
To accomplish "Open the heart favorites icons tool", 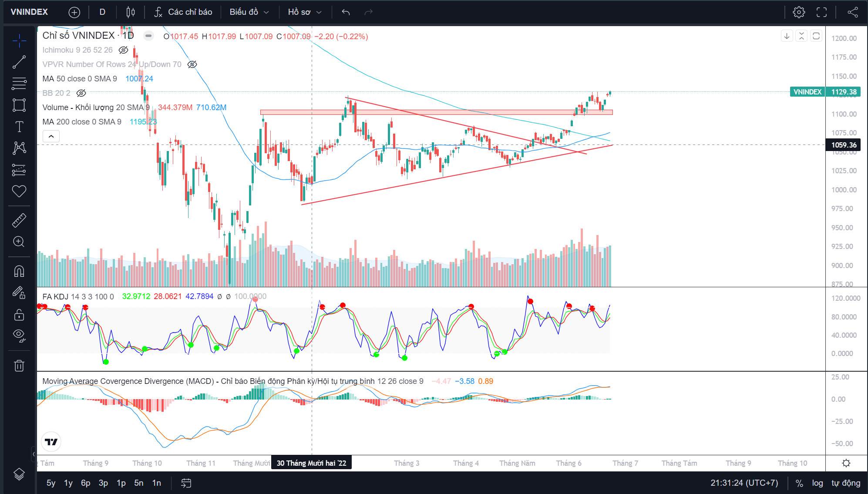I will click(19, 191).
